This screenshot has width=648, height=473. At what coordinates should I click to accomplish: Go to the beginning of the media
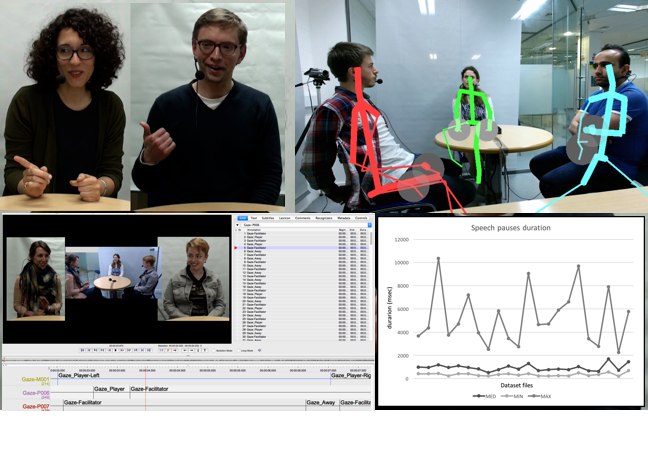82,350
